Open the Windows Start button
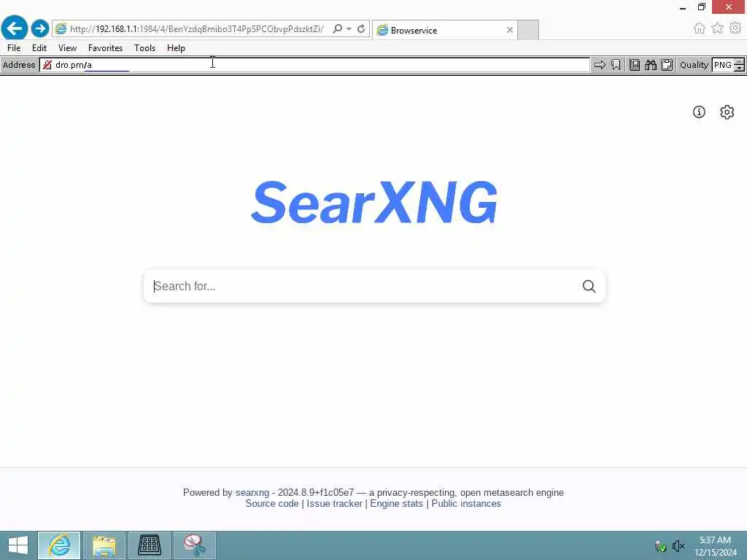The width and height of the screenshot is (747, 560). coord(18,545)
